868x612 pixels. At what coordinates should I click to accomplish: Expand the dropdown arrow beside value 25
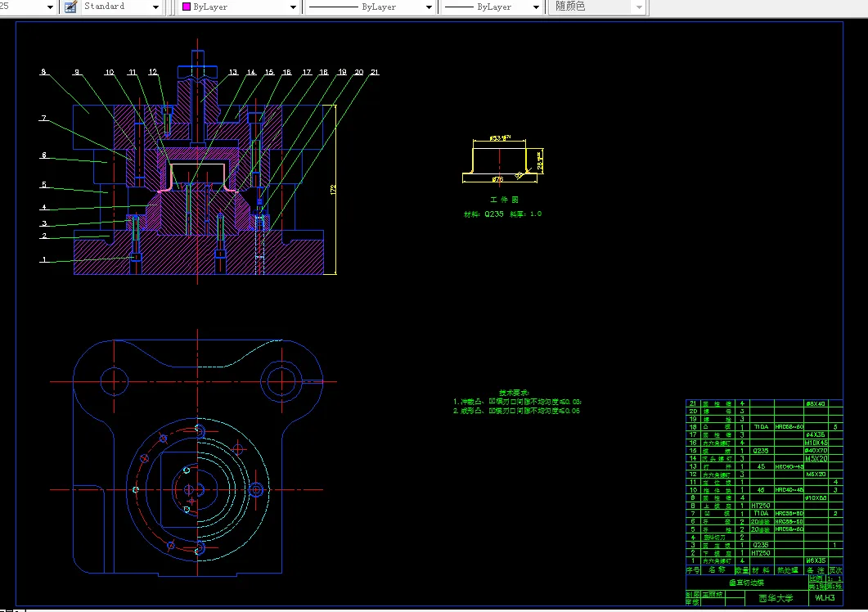tap(51, 7)
